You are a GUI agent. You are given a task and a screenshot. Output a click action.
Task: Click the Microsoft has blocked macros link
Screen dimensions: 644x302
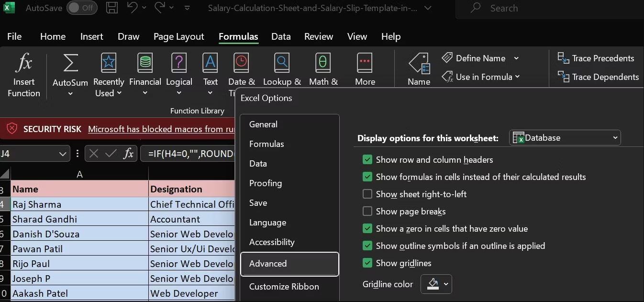[x=162, y=129]
